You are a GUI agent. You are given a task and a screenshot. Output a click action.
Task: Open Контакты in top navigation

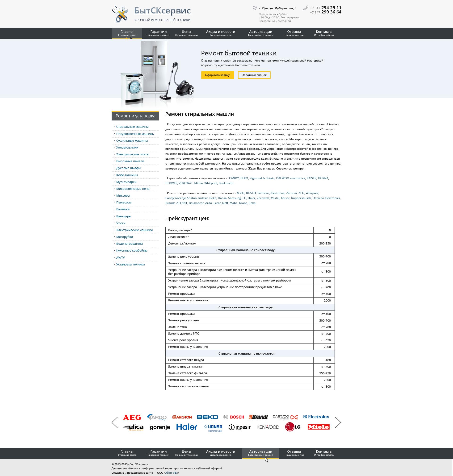(324, 33)
